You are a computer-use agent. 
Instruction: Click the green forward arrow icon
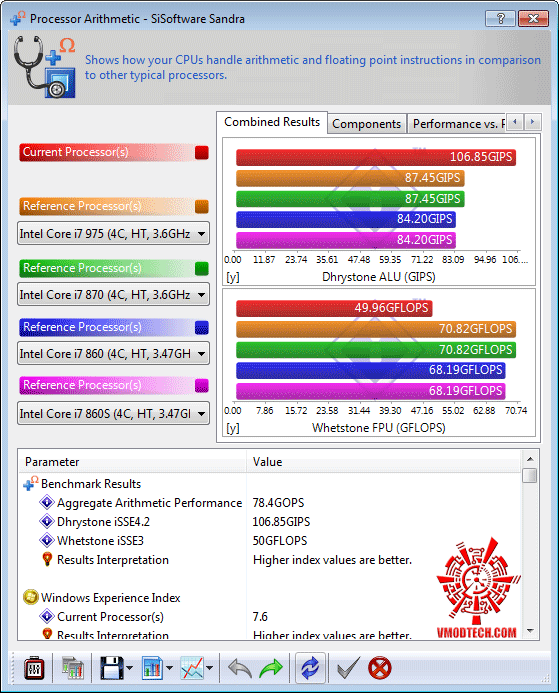[271, 668]
